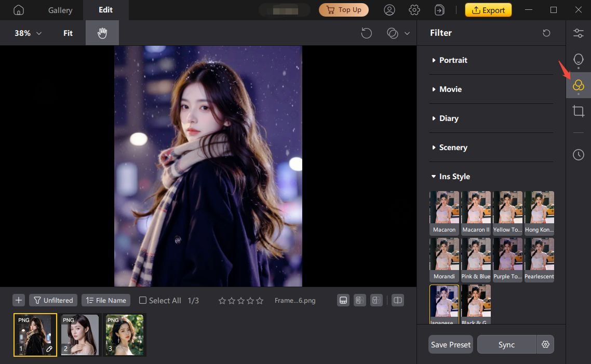Toggle the Unfiltered photos filter
This screenshot has width=591, height=364.
52,300
